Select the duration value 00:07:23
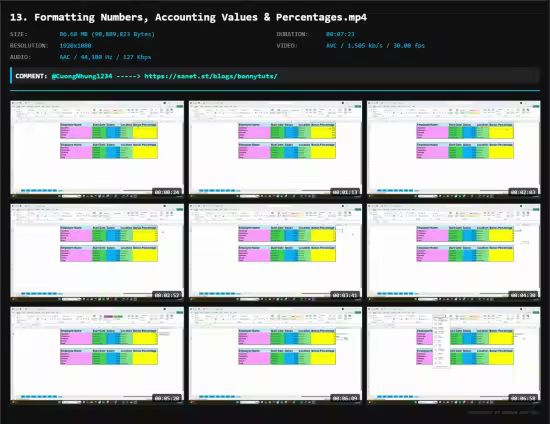 pos(340,34)
